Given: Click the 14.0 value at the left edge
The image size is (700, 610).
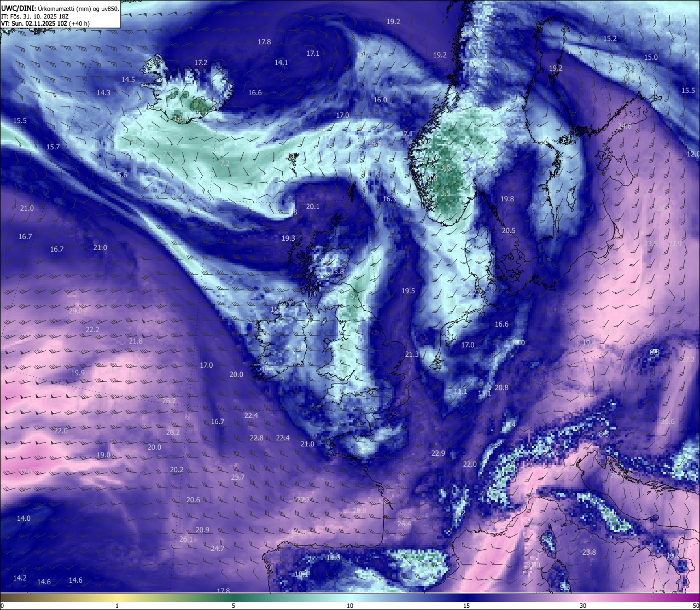Looking at the screenshot, I should coord(24,519).
